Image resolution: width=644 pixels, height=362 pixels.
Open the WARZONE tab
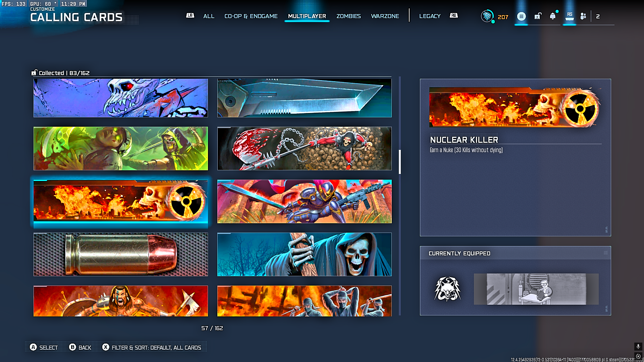[x=385, y=16]
